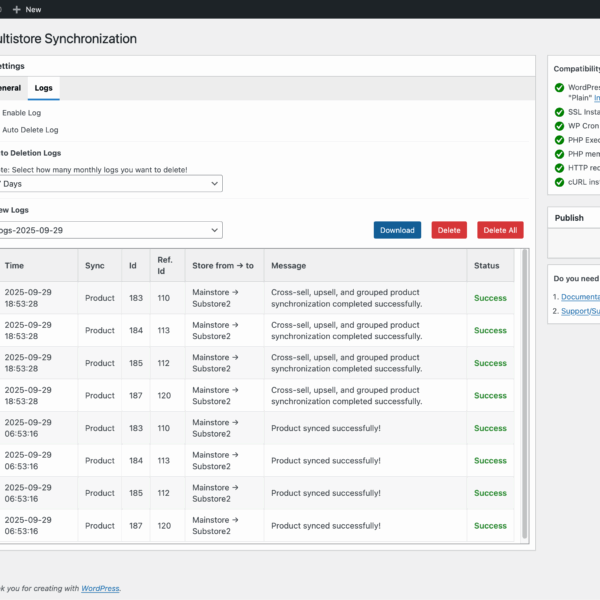Click Success status of 18:53:28 row Id 187
Viewport: 600px width, 600px height.
(490, 395)
